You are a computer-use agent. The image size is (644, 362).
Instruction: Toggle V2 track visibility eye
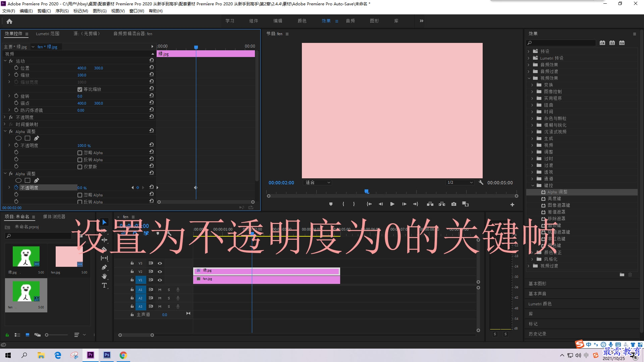click(x=160, y=271)
